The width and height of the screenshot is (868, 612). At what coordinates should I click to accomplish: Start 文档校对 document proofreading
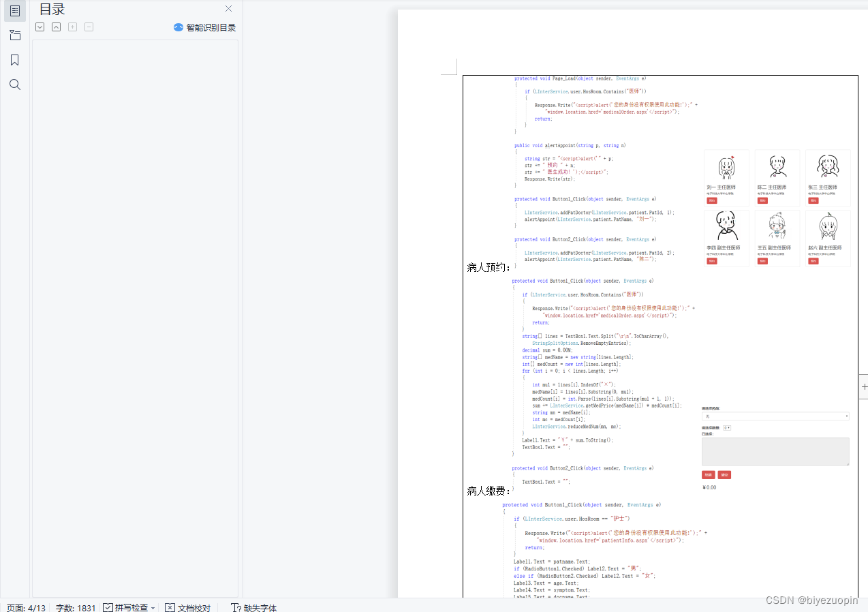[188, 607]
